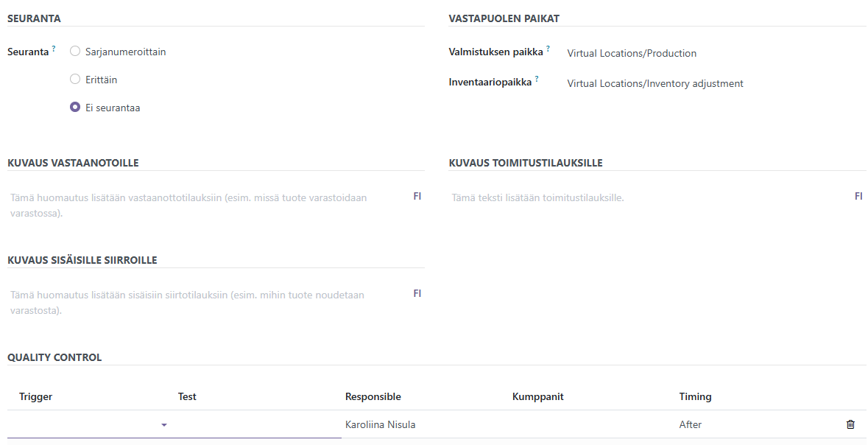Sort table by Responsible column header
Screen dimensions: 868x445
pyautogui.click(x=373, y=396)
